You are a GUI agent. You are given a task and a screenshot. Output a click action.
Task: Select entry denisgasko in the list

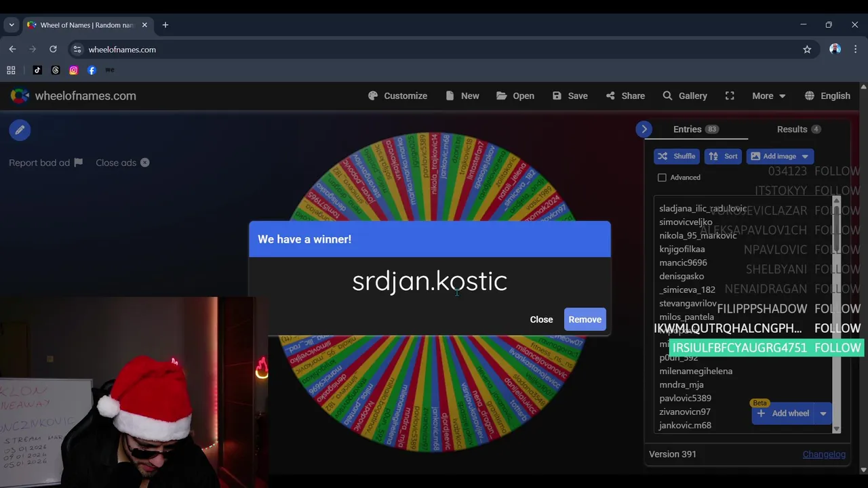coord(682,276)
